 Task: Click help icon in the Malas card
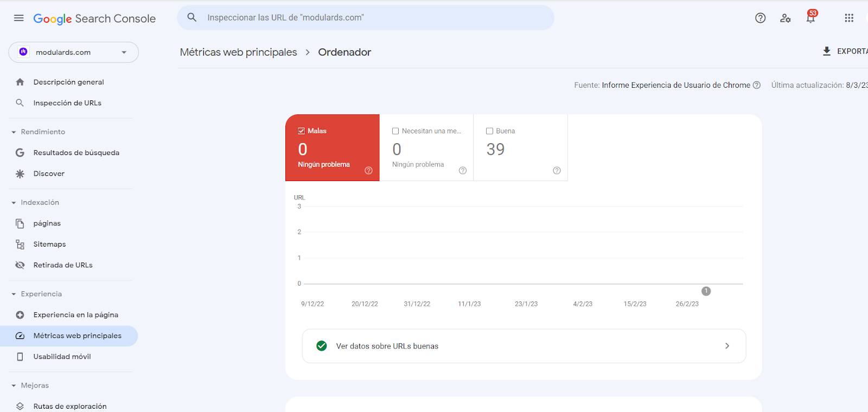368,170
